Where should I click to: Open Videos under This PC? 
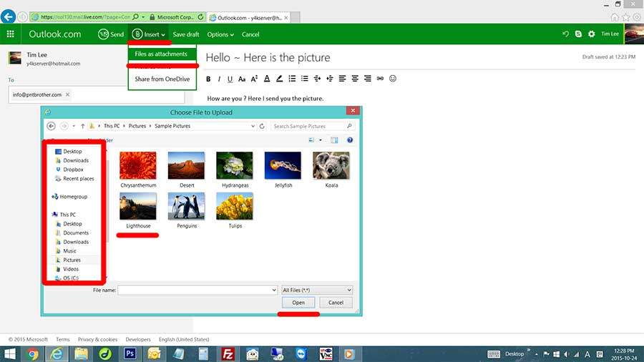(x=67, y=269)
